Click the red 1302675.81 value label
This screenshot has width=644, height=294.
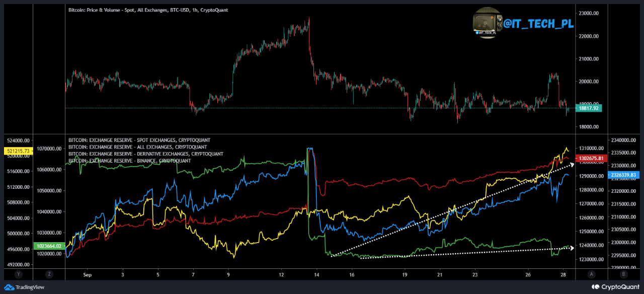(x=590, y=158)
